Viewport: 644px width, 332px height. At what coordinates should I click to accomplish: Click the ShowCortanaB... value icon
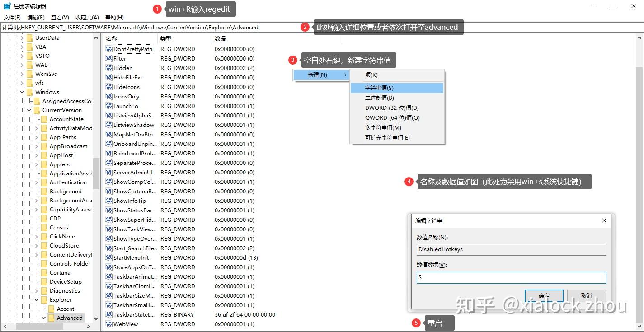click(109, 191)
